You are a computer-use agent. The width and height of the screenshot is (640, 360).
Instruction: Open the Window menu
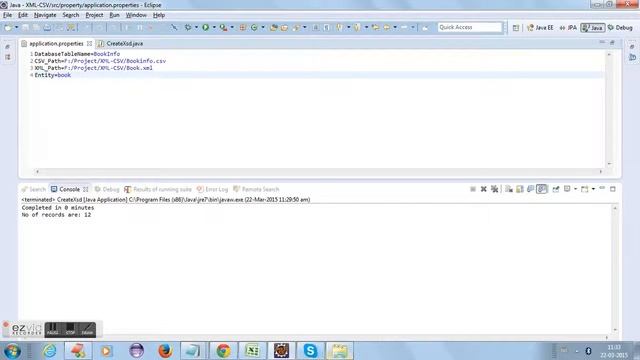pyautogui.click(x=136, y=15)
